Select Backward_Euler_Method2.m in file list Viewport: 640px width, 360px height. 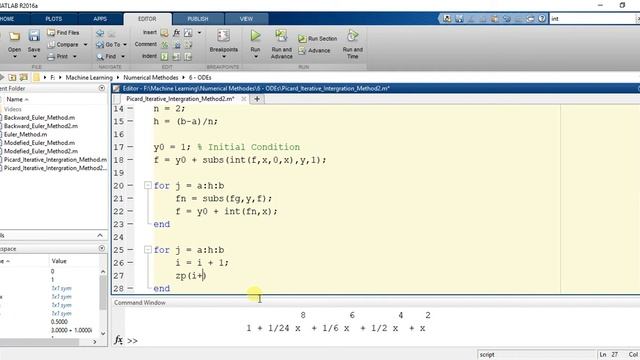[41, 126]
